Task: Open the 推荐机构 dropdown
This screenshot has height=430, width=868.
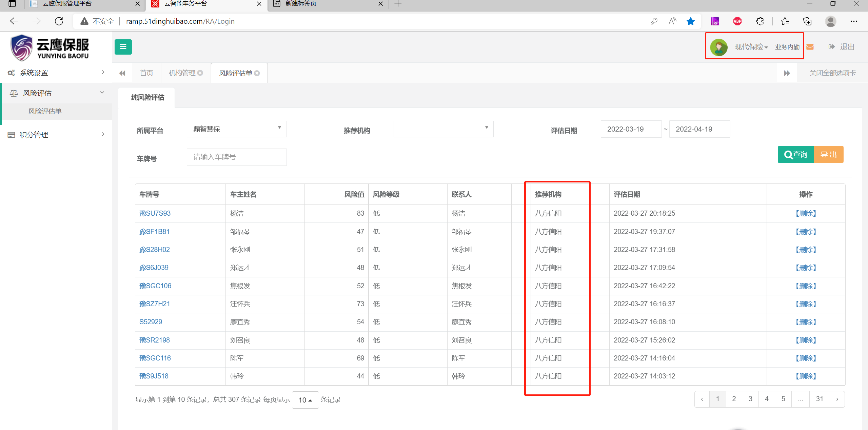Action: pyautogui.click(x=443, y=129)
